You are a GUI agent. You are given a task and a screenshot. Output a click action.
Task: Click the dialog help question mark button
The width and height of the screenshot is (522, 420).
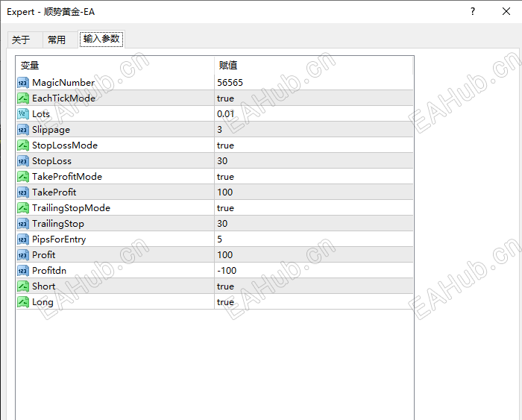coord(473,12)
